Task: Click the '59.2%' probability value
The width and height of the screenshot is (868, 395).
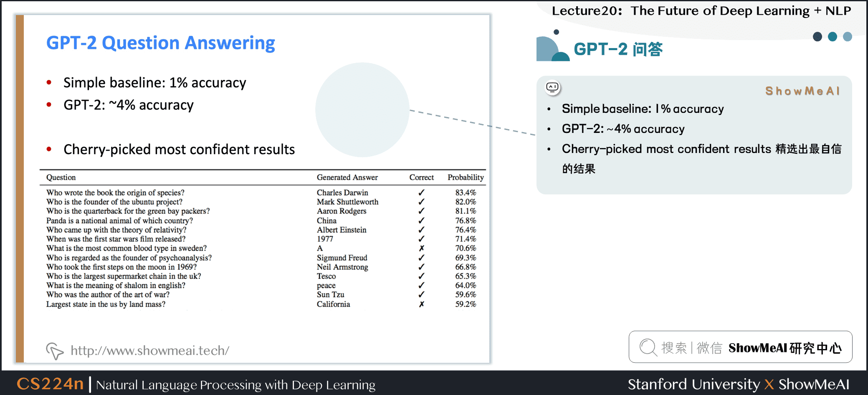Action: point(466,304)
